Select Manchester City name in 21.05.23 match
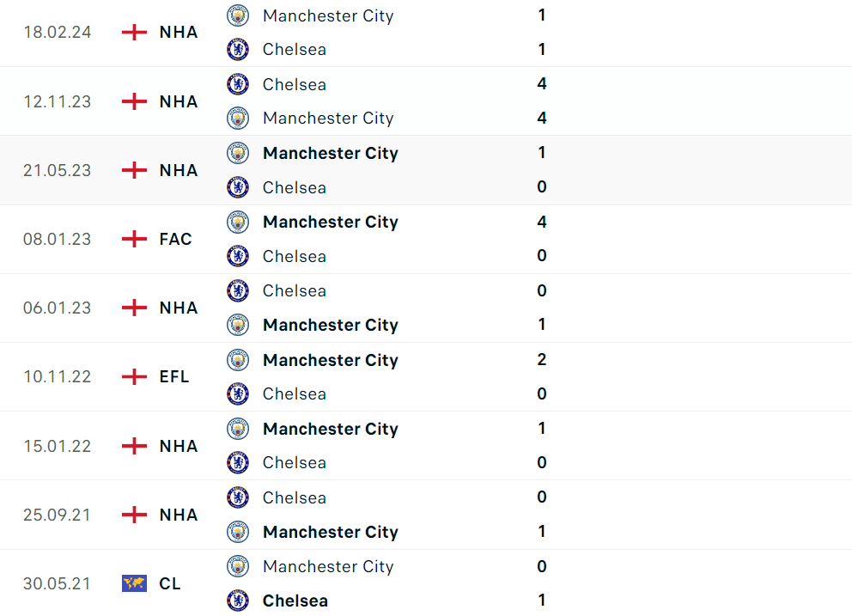 coord(331,153)
